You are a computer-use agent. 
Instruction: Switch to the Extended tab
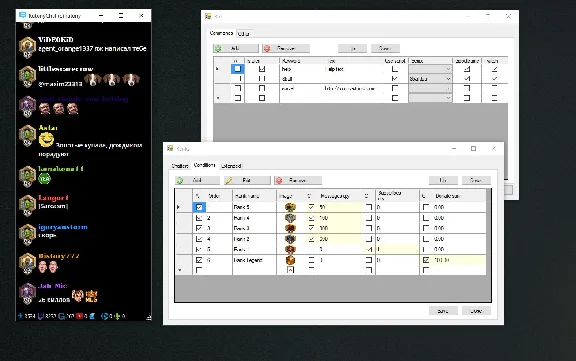[231, 166]
